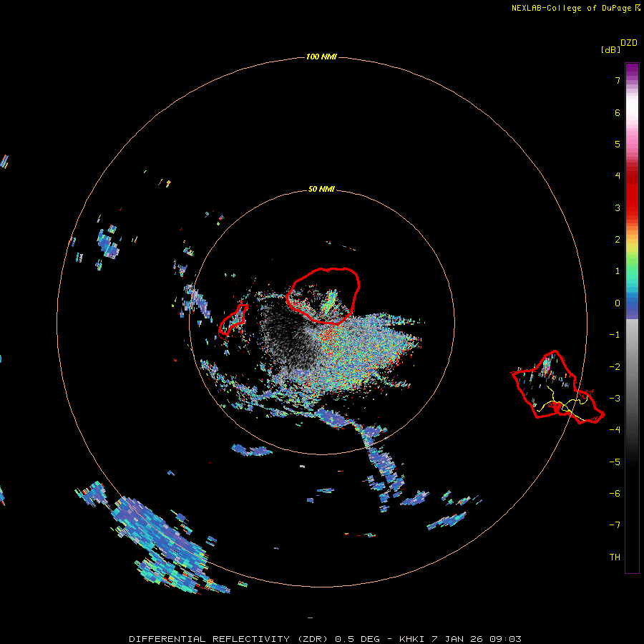Click the red-outlined island with yellow roads

coord(557,388)
